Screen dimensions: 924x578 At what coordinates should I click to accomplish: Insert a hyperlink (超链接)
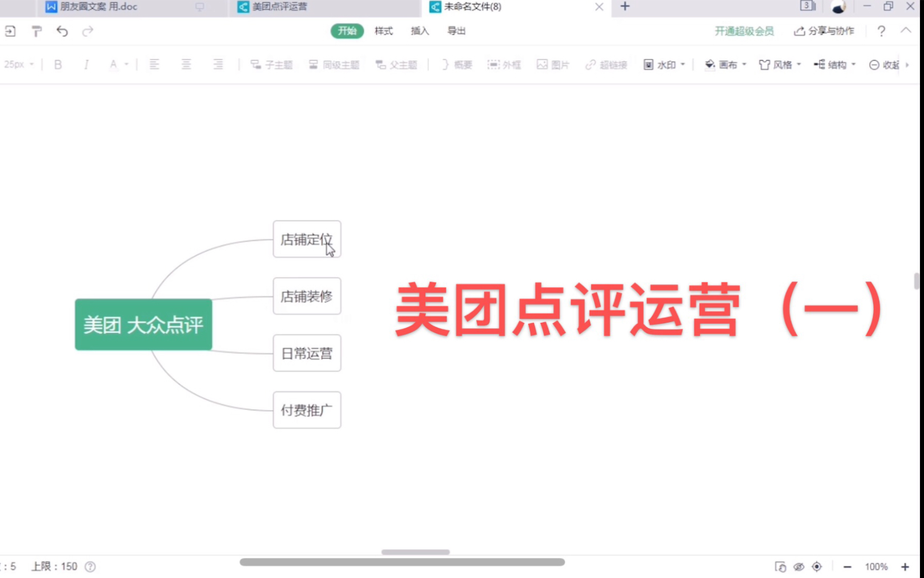coord(606,65)
